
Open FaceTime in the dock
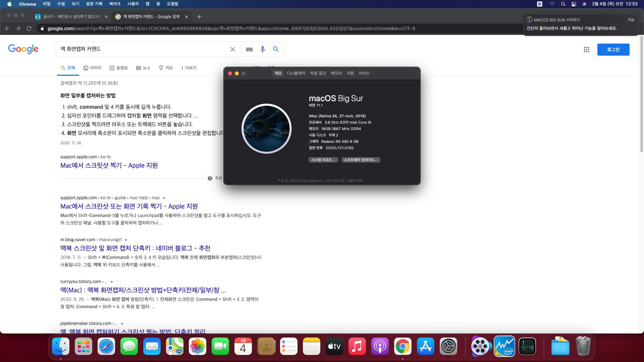(220, 346)
